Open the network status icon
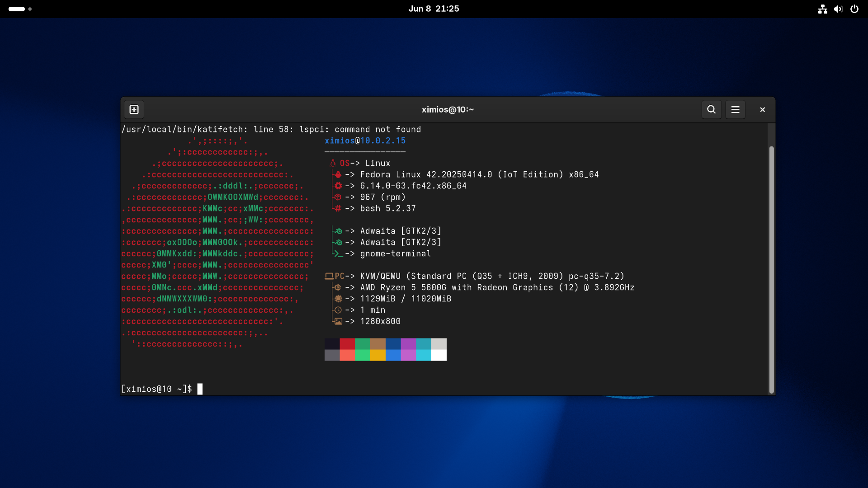This screenshot has height=488, width=868. (822, 9)
